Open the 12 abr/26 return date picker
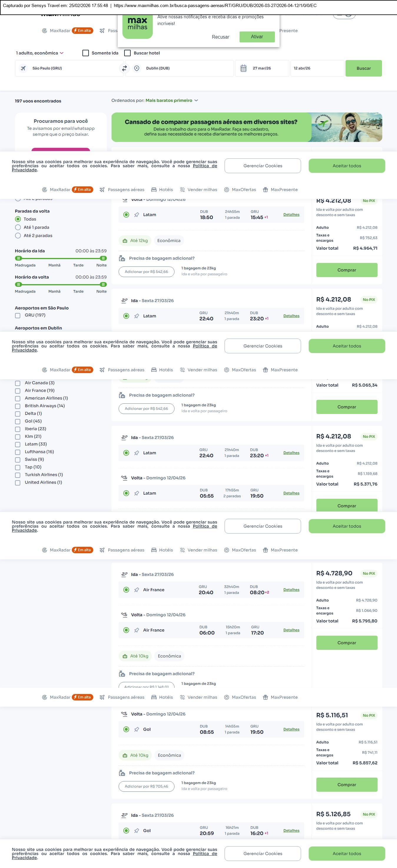 click(317, 68)
